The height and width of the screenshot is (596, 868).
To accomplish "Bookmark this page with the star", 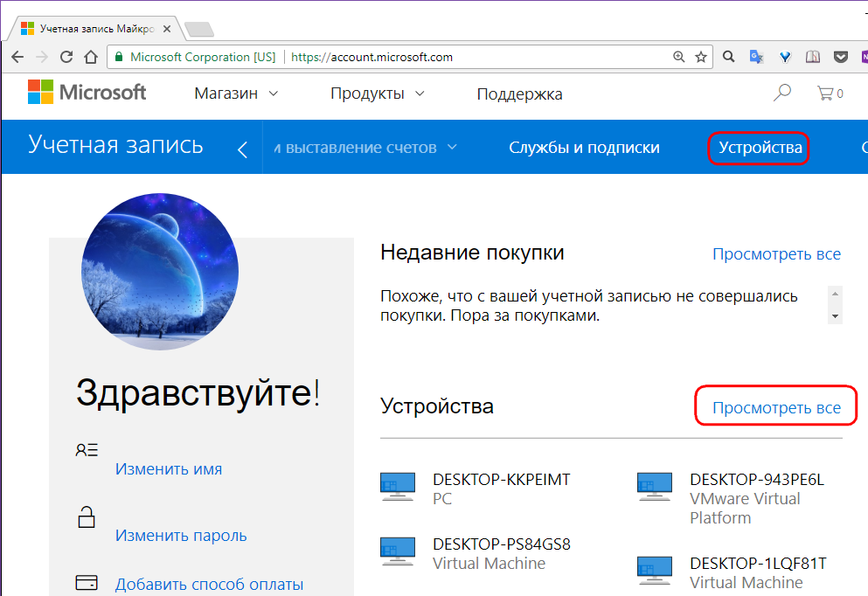I will click(701, 57).
